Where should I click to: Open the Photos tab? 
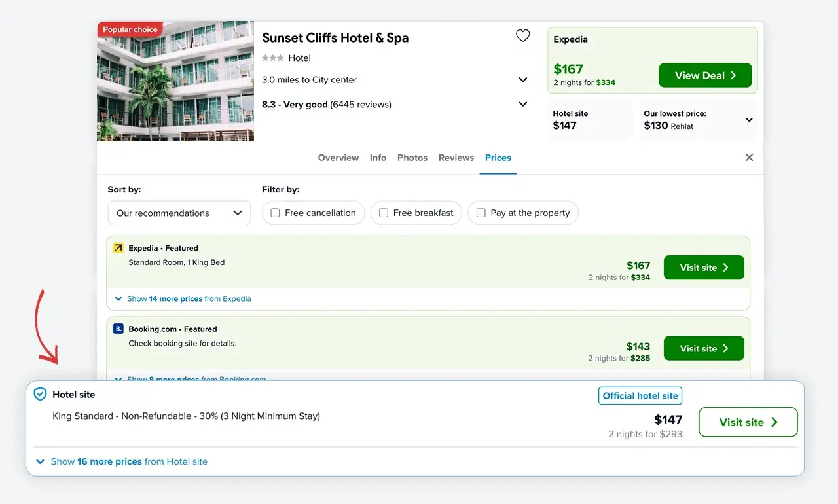tap(412, 158)
